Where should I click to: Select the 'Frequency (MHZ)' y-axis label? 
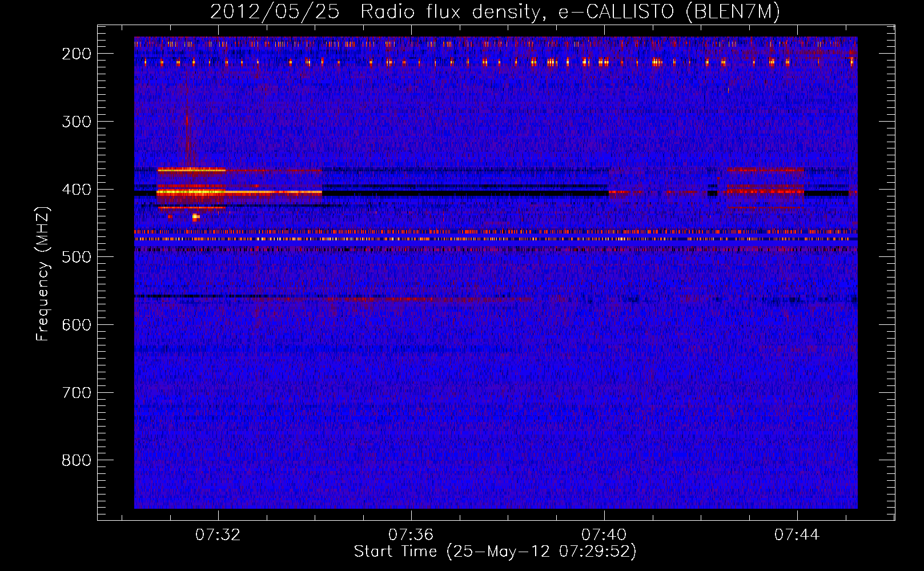[43, 274]
